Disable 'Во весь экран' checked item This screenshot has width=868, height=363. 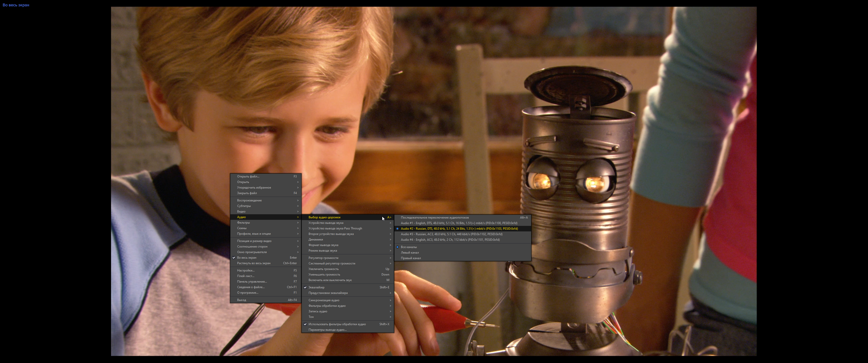[x=246, y=258]
